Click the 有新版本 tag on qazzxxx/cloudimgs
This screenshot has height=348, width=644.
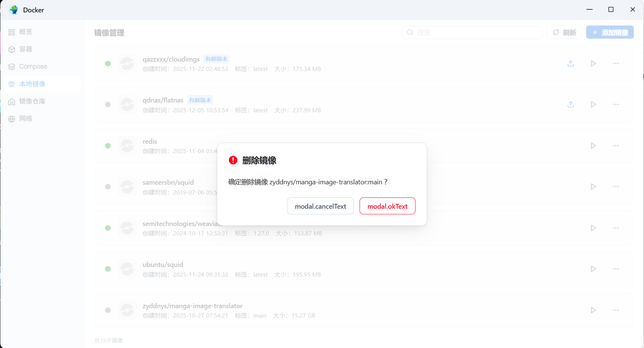(x=216, y=59)
